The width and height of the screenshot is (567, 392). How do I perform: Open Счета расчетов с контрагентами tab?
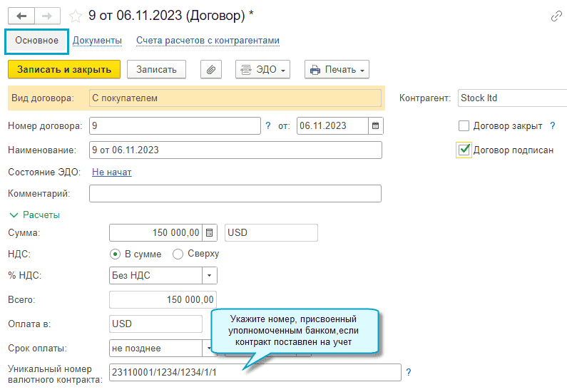click(208, 41)
